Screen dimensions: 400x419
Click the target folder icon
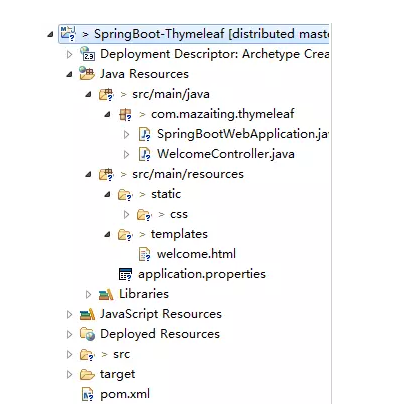coord(87,374)
